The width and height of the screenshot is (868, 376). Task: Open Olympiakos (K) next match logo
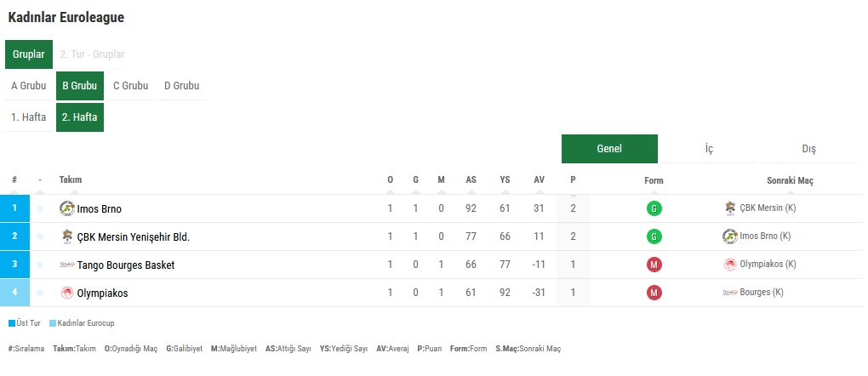click(x=730, y=265)
